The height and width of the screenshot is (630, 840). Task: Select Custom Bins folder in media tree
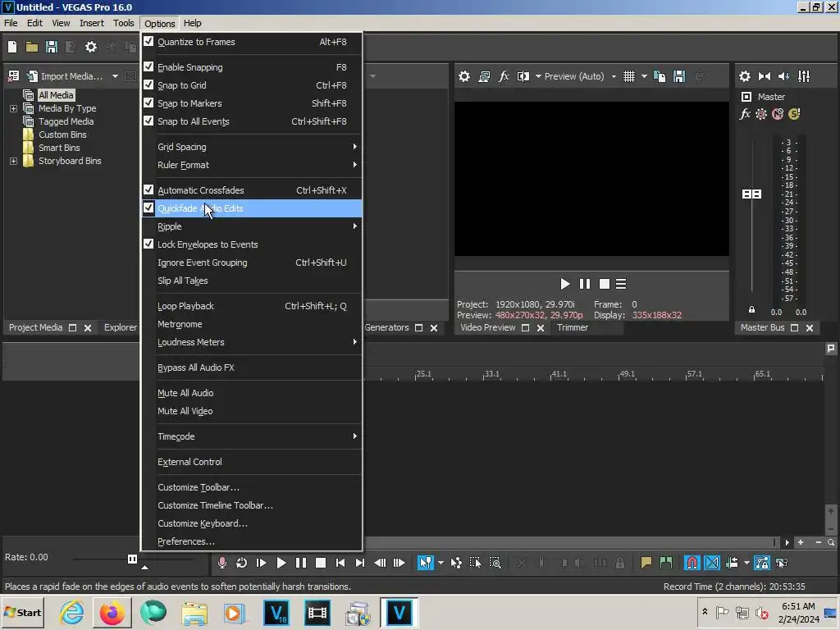pyautogui.click(x=62, y=135)
